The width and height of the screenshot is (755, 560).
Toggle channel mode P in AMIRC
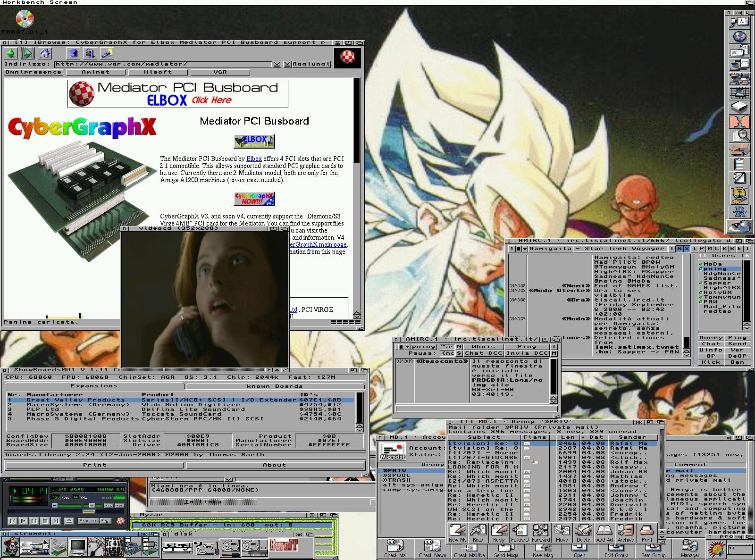pyautogui.click(x=702, y=249)
